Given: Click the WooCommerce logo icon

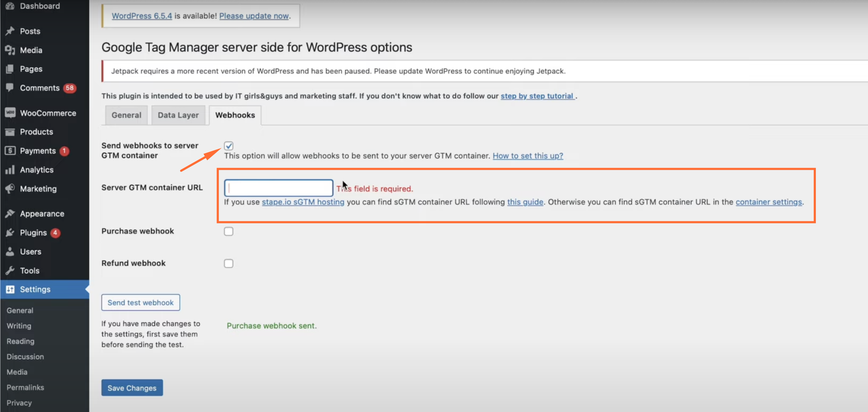Looking at the screenshot, I should point(10,113).
